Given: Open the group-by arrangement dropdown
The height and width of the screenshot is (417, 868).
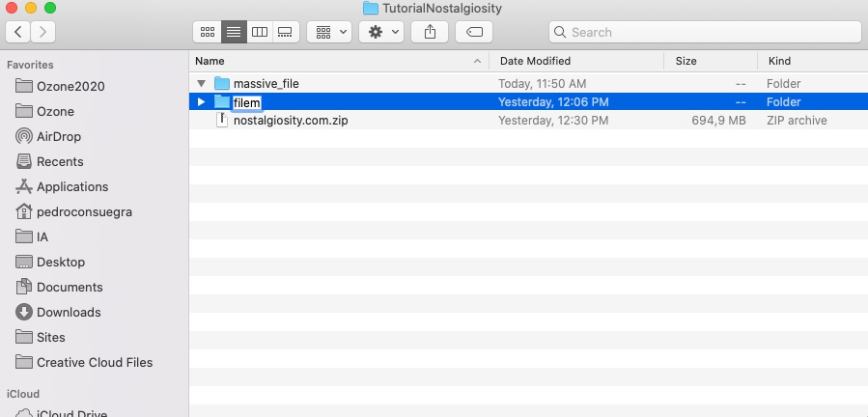Looking at the screenshot, I should (x=328, y=32).
